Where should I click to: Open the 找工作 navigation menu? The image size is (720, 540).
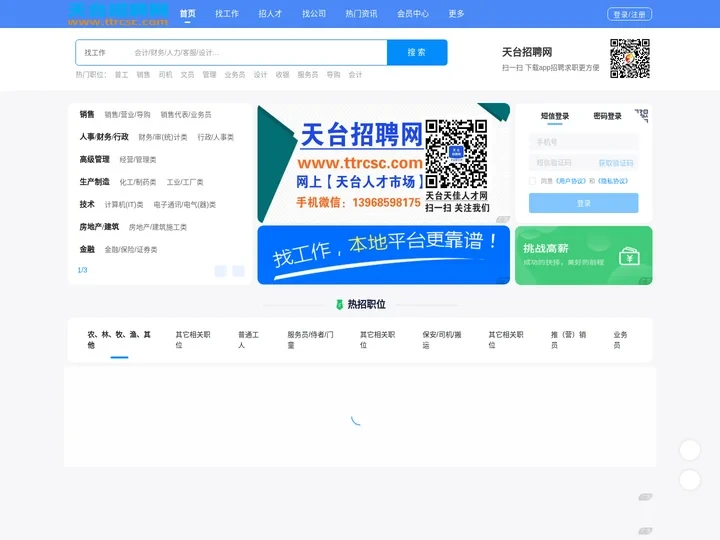click(227, 14)
